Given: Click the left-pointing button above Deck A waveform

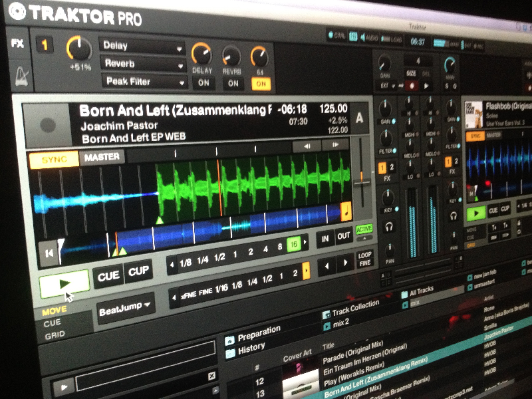Looking at the screenshot, I should [307, 146].
